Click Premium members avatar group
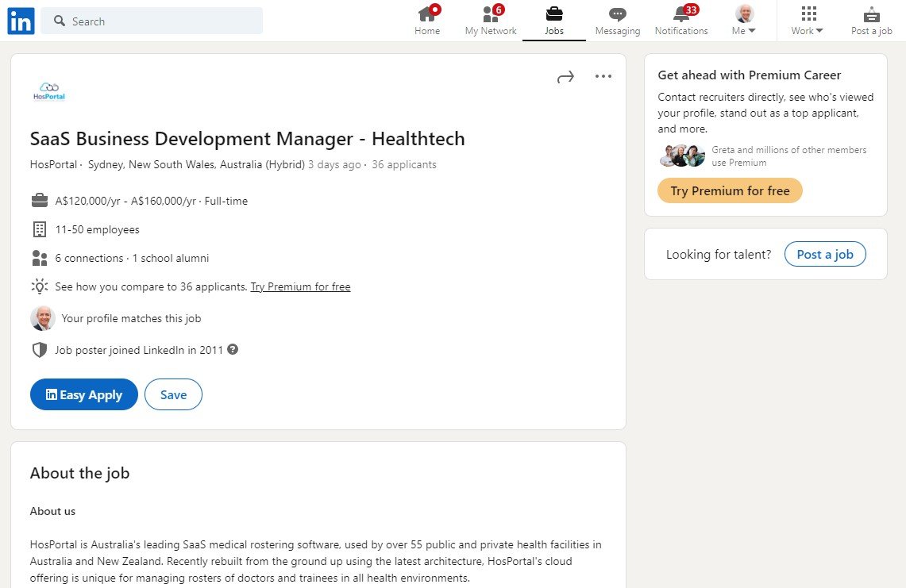Image resolution: width=906 pixels, height=588 pixels. [682, 156]
